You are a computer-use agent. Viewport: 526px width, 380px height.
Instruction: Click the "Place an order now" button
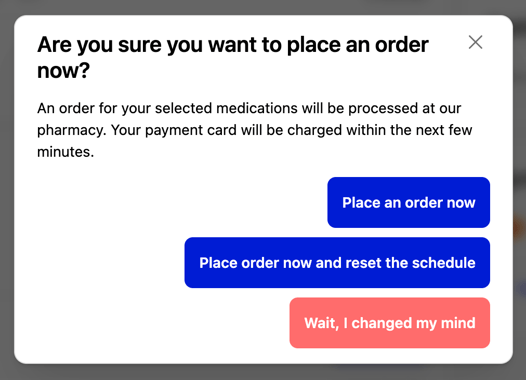coord(409,203)
